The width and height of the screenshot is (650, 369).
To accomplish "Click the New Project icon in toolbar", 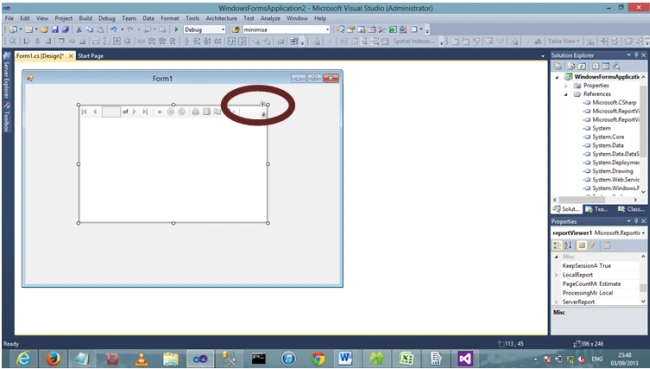I will click(13, 30).
